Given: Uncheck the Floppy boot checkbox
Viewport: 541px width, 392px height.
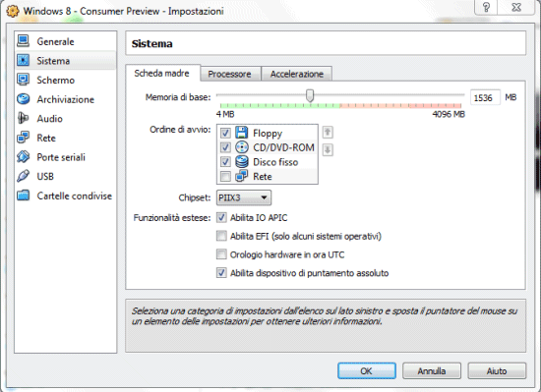Looking at the screenshot, I should 225,133.
